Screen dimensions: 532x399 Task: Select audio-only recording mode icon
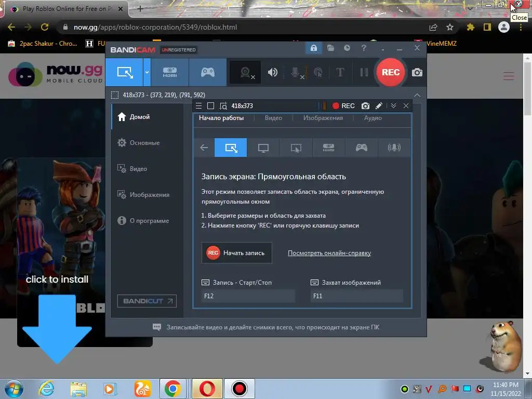[x=394, y=148]
